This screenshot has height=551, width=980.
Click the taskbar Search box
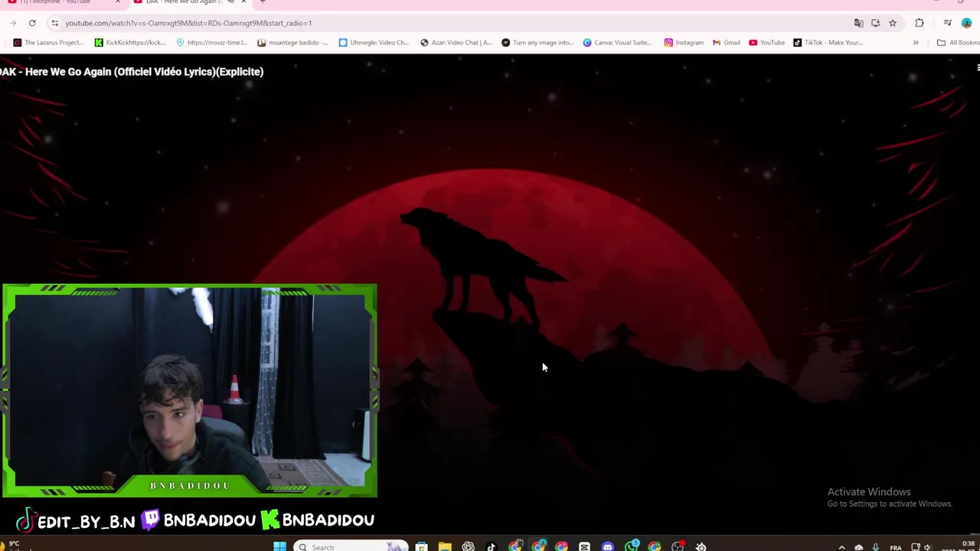click(350, 546)
